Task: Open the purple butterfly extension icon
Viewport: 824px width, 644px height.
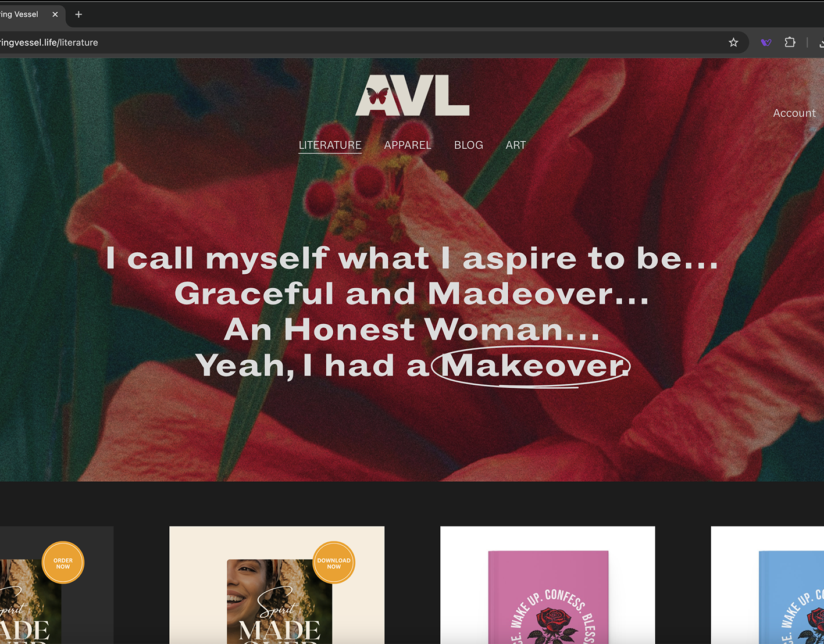Action: [x=766, y=42]
